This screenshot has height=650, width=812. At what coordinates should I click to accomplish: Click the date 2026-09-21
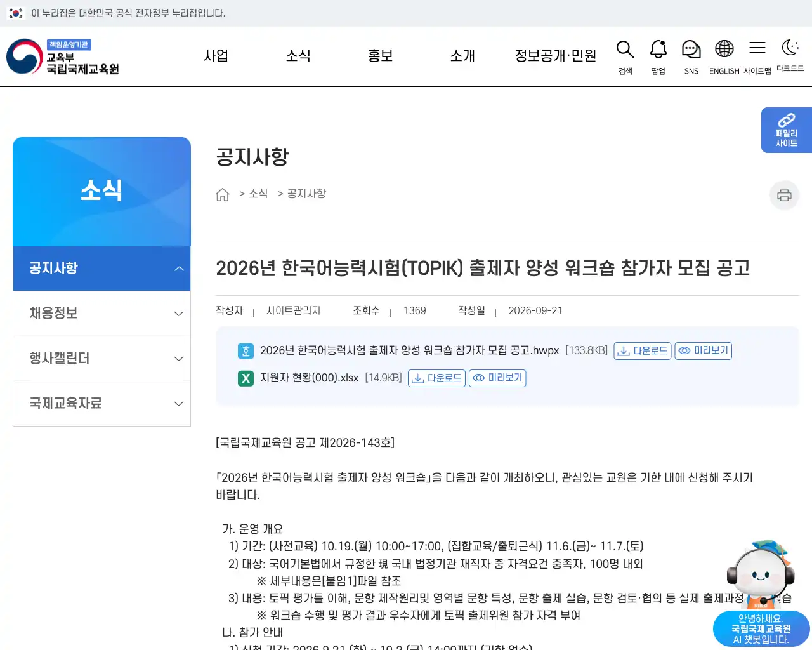pyautogui.click(x=535, y=311)
